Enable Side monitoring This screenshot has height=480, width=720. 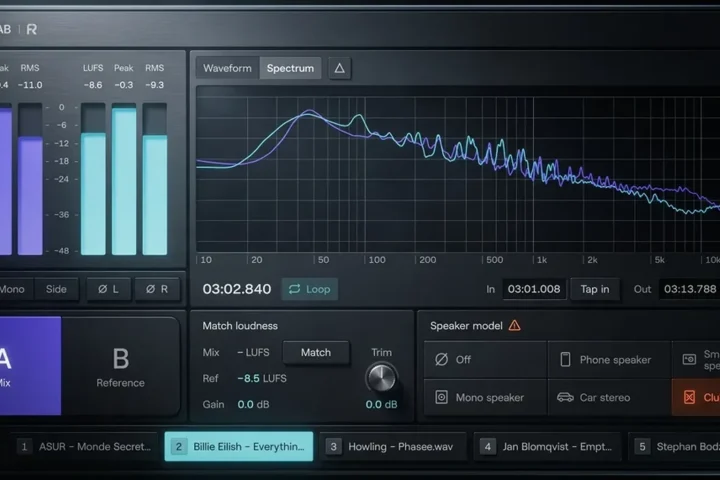tap(56, 289)
